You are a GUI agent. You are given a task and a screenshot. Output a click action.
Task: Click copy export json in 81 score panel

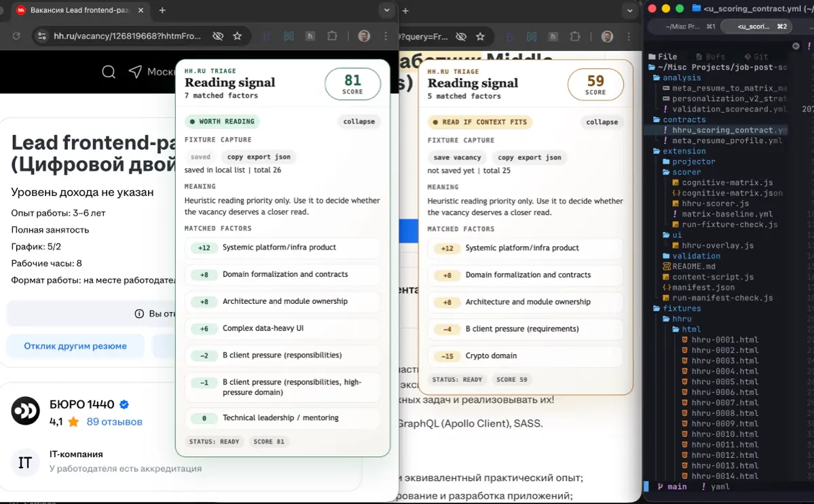(259, 157)
